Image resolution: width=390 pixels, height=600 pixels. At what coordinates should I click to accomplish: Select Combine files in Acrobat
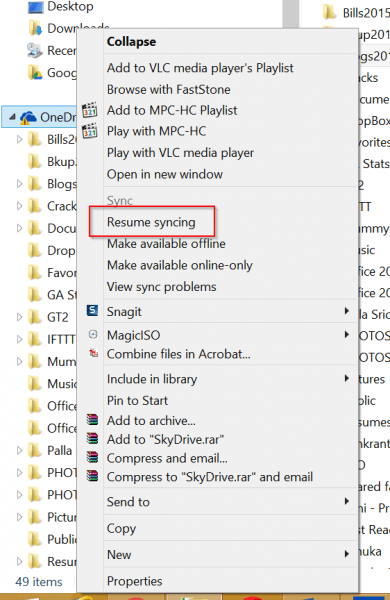tap(178, 354)
